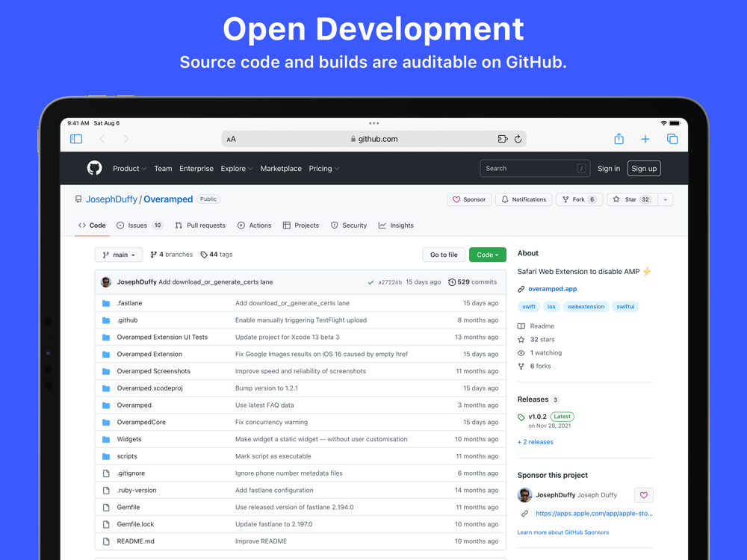Click the Sponsor button
The height and width of the screenshot is (560, 747).
[x=469, y=199]
